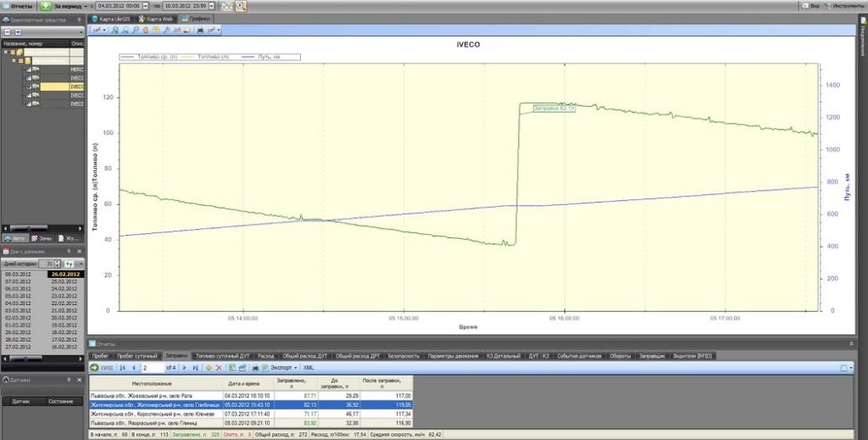
Task: Select the hand pan tool in the graph toolbar
Action: pyautogui.click(x=146, y=30)
